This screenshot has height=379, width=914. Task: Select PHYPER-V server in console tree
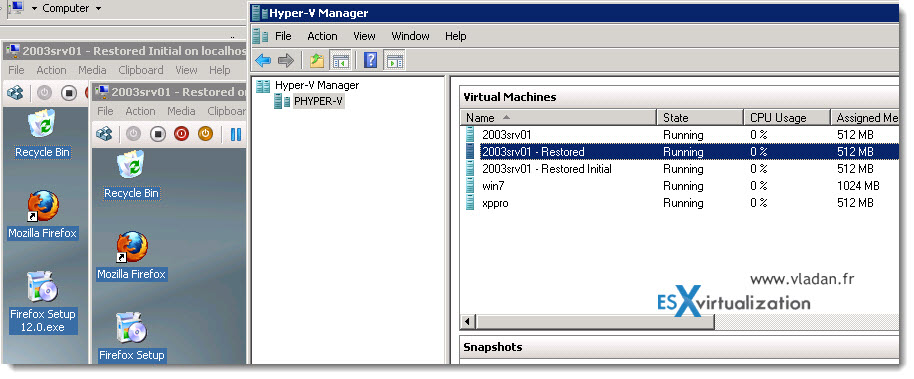pos(309,101)
